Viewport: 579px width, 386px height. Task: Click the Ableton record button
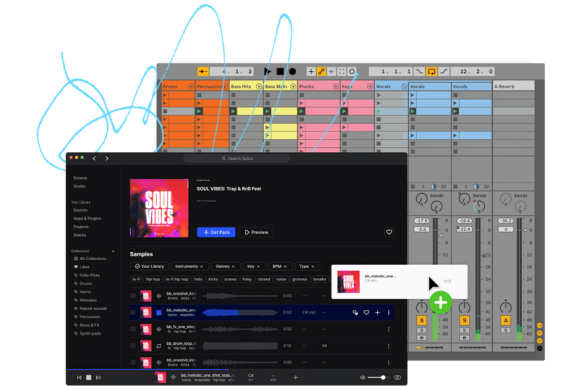292,71
